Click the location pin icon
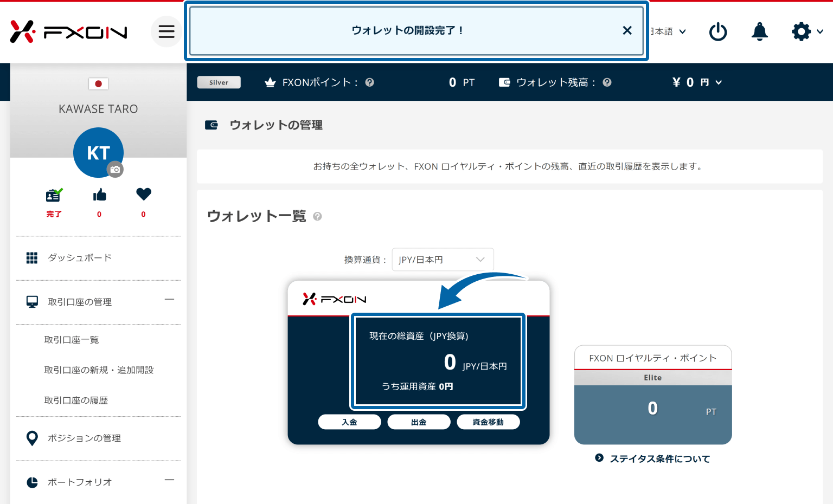The width and height of the screenshot is (833, 504). 32,438
